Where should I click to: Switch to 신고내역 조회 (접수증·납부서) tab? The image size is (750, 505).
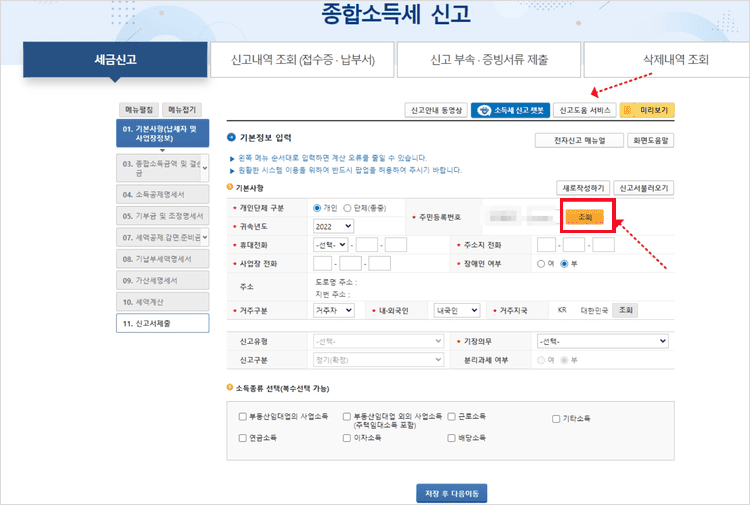coord(302,59)
